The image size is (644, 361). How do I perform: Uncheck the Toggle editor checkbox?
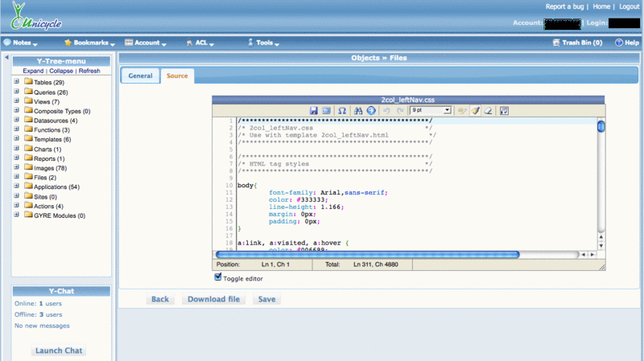coord(218,277)
